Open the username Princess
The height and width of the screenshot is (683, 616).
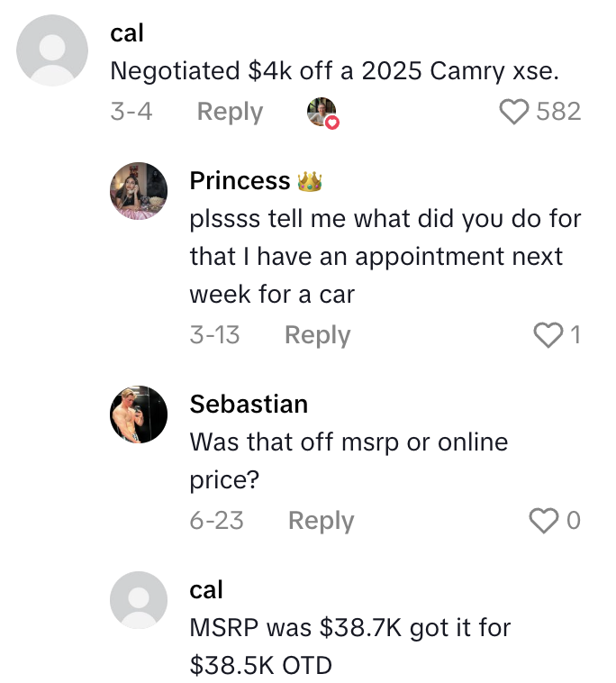tap(240, 181)
